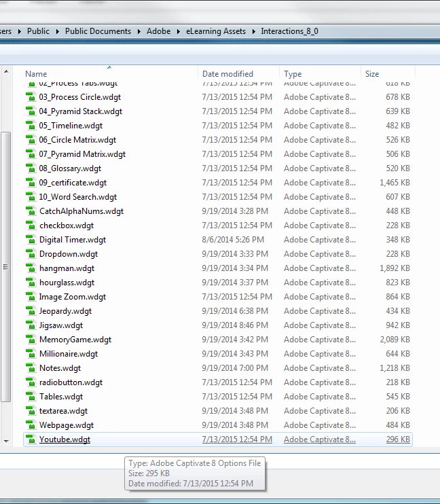Click the Tables.wdgt file icon
The image size is (440, 504).
point(31,397)
